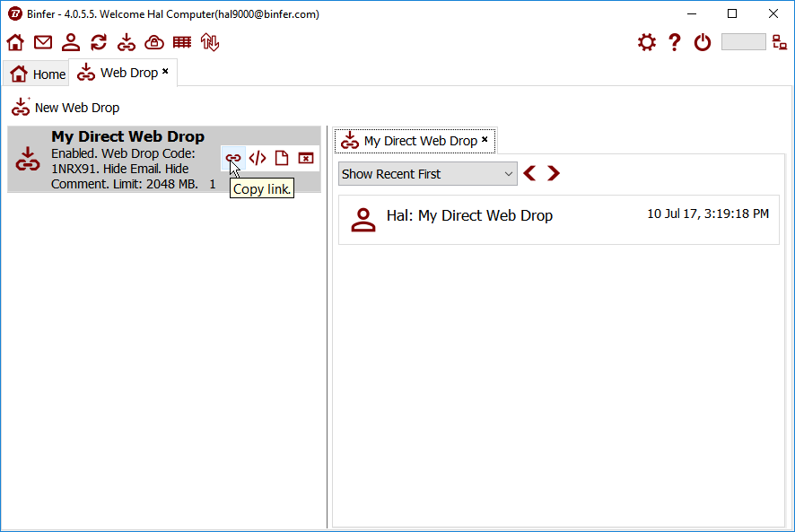
Task: Minimize the Binfer window
Action: [692, 13]
